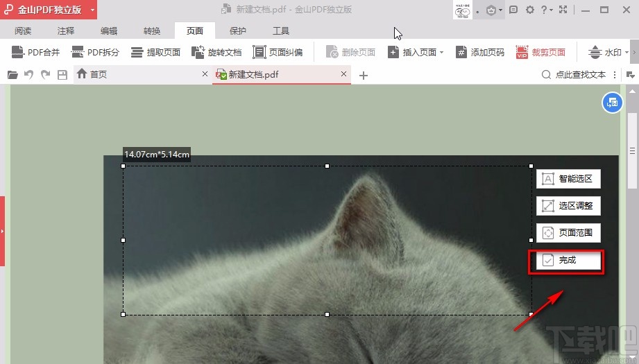Select the 添加页码 add page number tool
This screenshot has height=364, width=639.
click(480, 52)
